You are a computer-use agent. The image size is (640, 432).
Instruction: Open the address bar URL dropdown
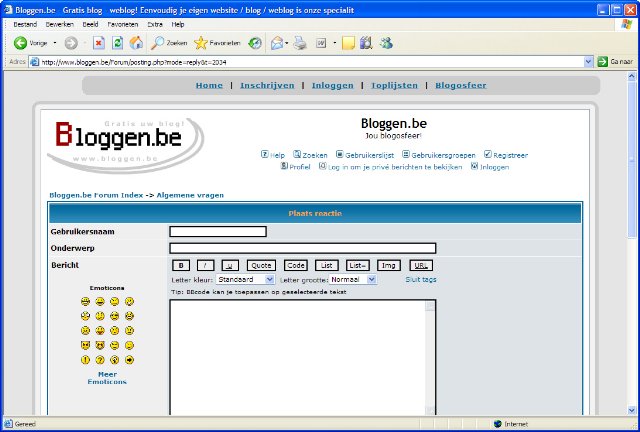click(588, 61)
